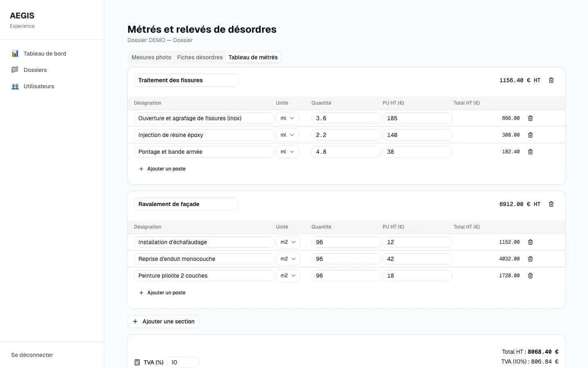Click the AEGIS logo title
This screenshot has width=588, height=368.
(22, 16)
